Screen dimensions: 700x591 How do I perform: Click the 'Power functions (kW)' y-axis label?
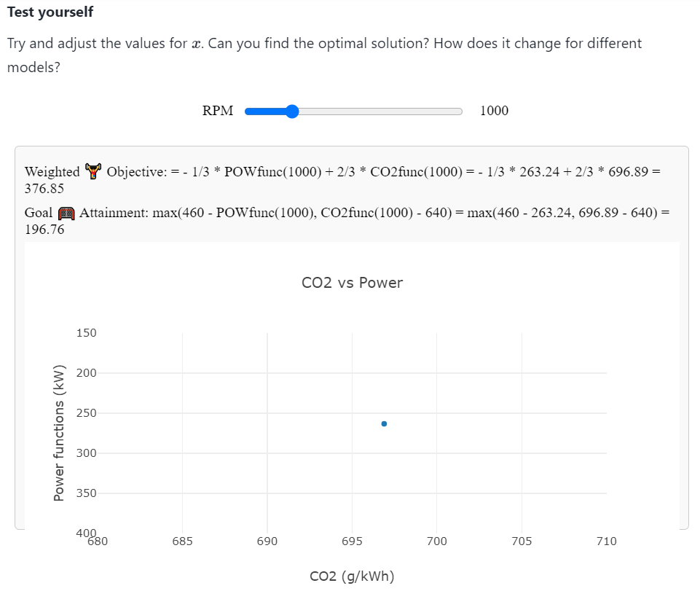click(x=59, y=432)
